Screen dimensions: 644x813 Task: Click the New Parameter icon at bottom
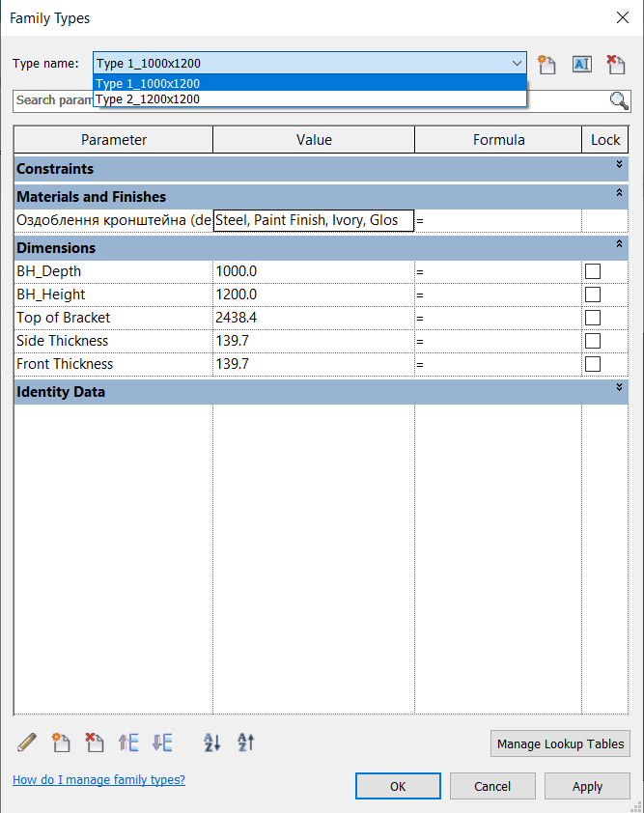pyautogui.click(x=61, y=743)
